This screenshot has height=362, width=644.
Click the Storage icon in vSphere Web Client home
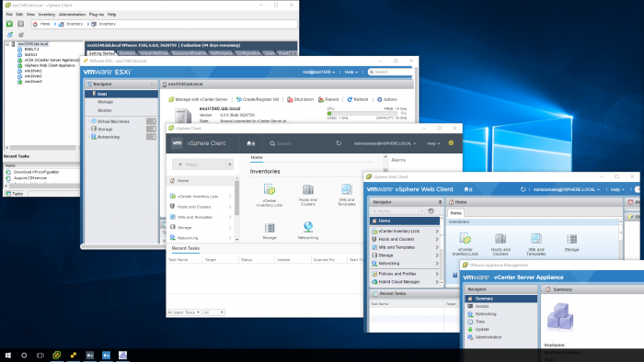571,239
